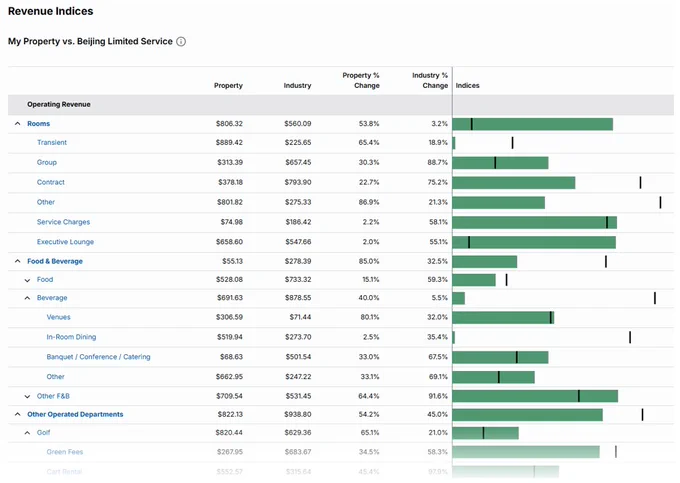
Task: Open the Venues row link
Action: point(59,317)
